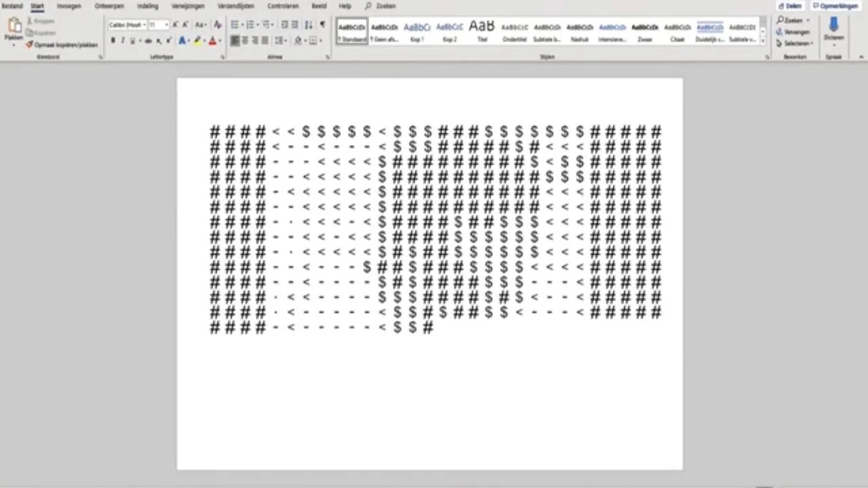Click the Vervangen (replace) icon
Image resolution: width=868 pixels, height=488 pixels.
pyautogui.click(x=781, y=32)
